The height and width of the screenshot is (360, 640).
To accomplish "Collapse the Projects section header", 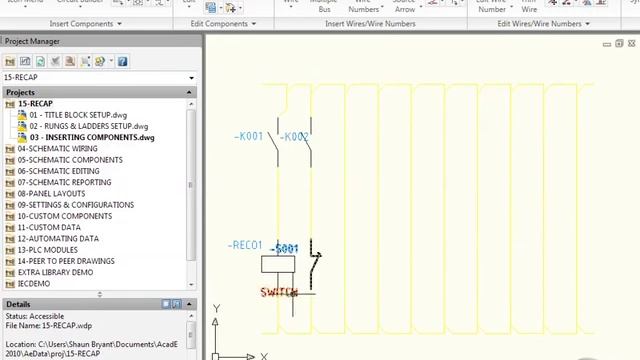I will coord(189,92).
